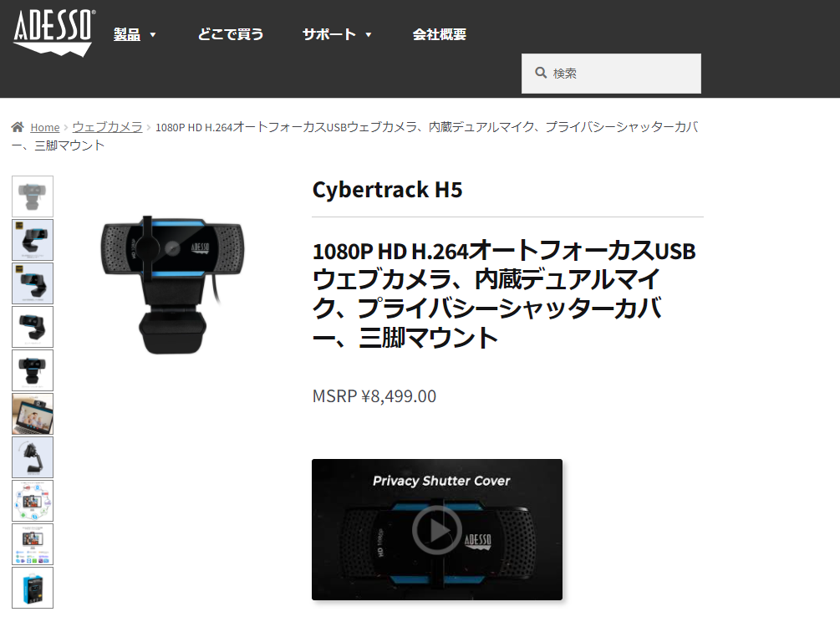Click the Home breadcrumb link
This screenshot has height=617, width=840.
tap(45, 128)
